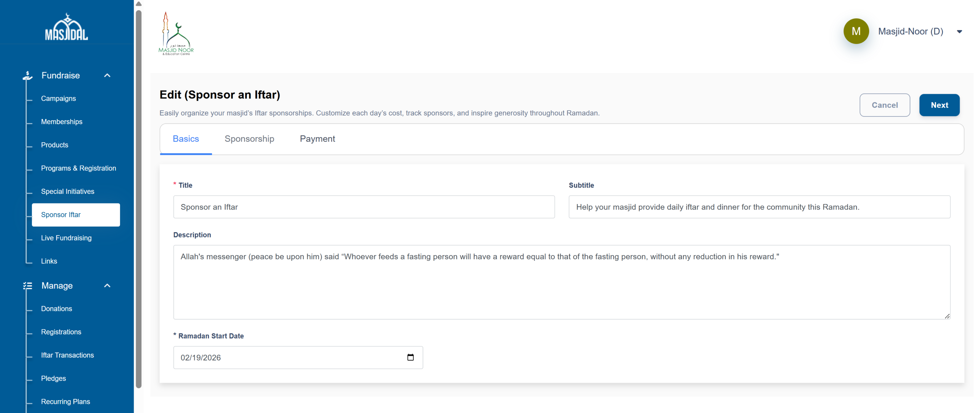Click the Masjid Noor logo image
Screen dimensions: 980x413
(176, 33)
